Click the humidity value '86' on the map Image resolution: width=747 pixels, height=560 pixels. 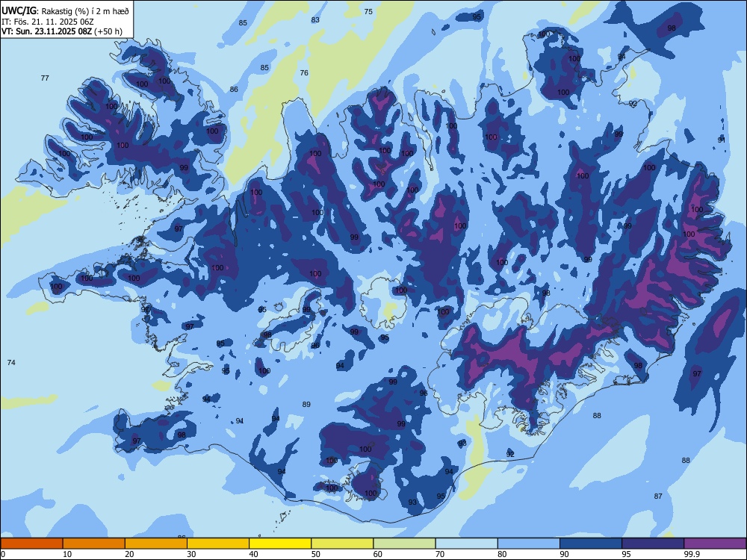(234, 89)
